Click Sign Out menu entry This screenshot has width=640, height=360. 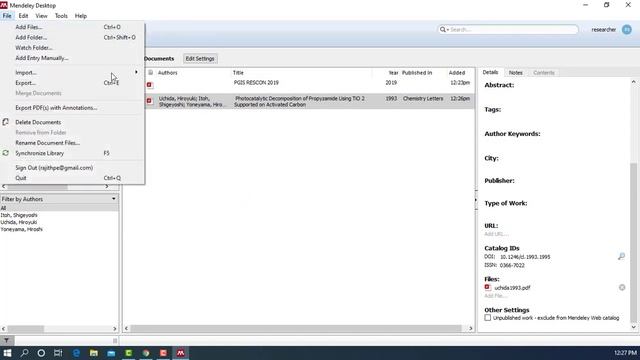(x=72, y=168)
